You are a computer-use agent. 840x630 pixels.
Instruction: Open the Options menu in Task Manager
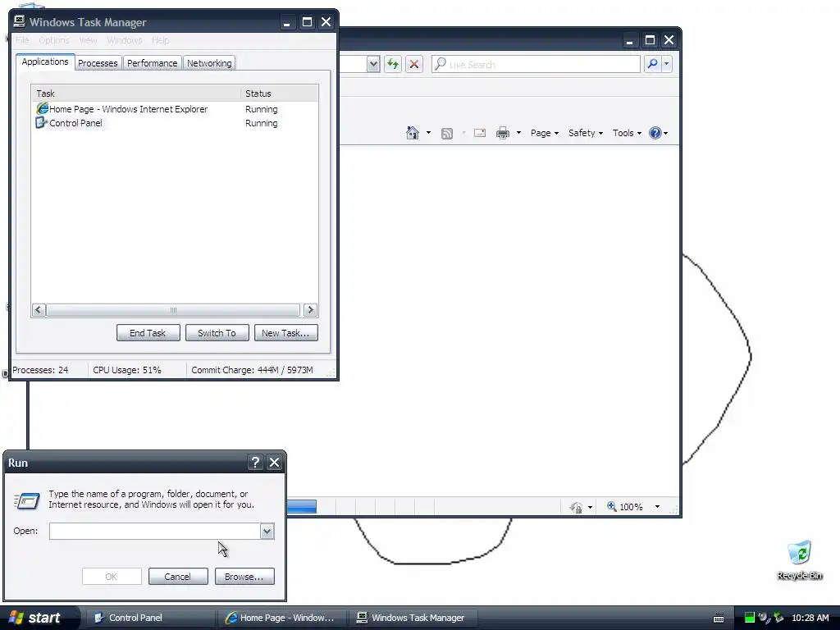tap(53, 40)
